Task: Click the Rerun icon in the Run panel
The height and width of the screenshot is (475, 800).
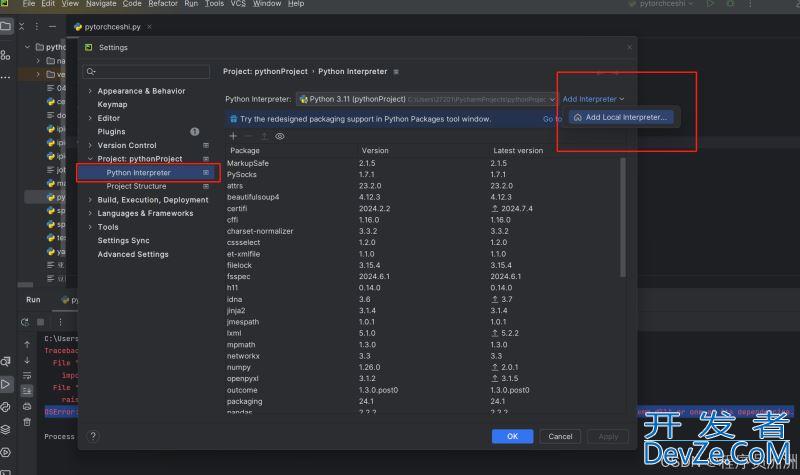Action: (x=25, y=322)
